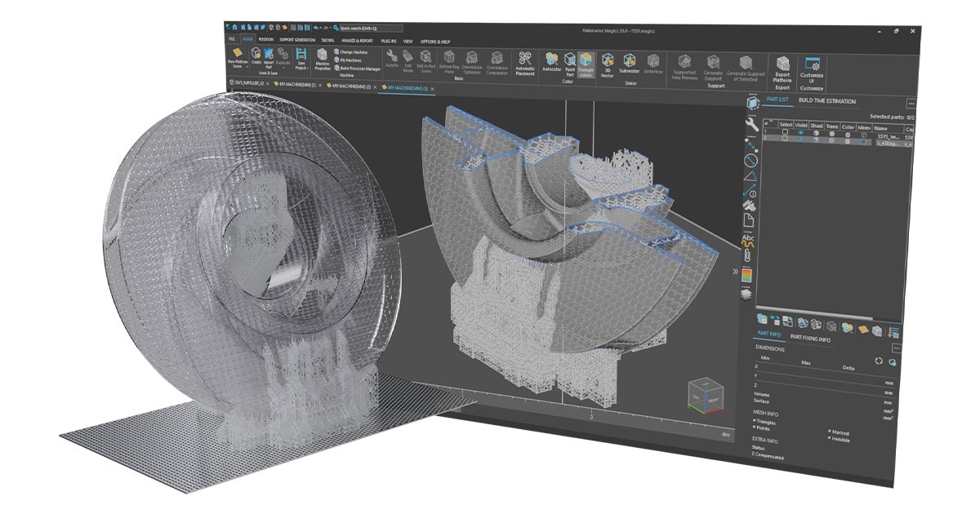Open the 3D Nester tool
The height and width of the screenshot is (514, 980).
click(608, 60)
